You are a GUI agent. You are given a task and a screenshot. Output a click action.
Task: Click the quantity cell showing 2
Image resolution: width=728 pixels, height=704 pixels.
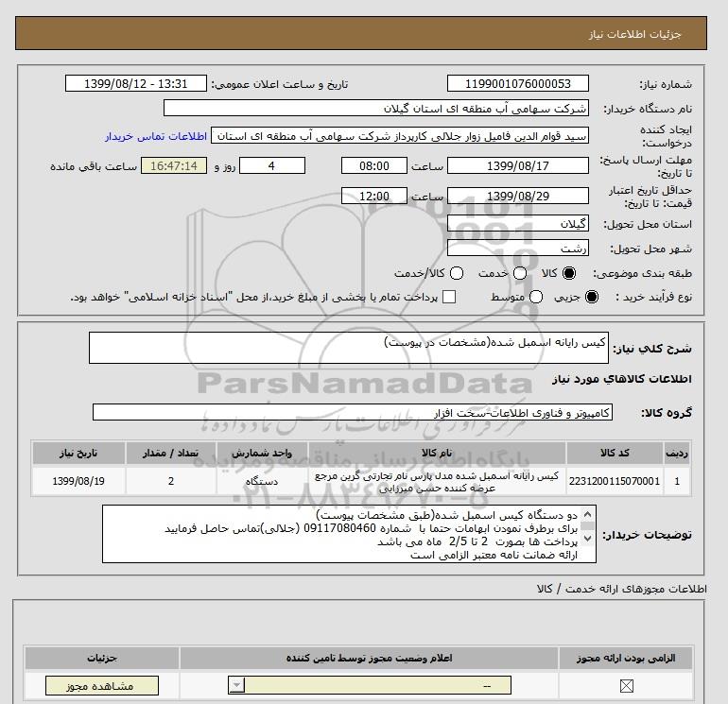pos(171,481)
